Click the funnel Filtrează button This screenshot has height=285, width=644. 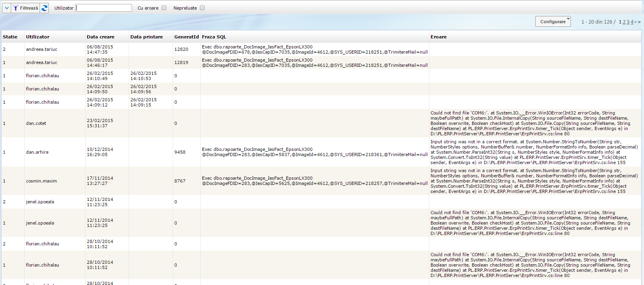(x=25, y=8)
